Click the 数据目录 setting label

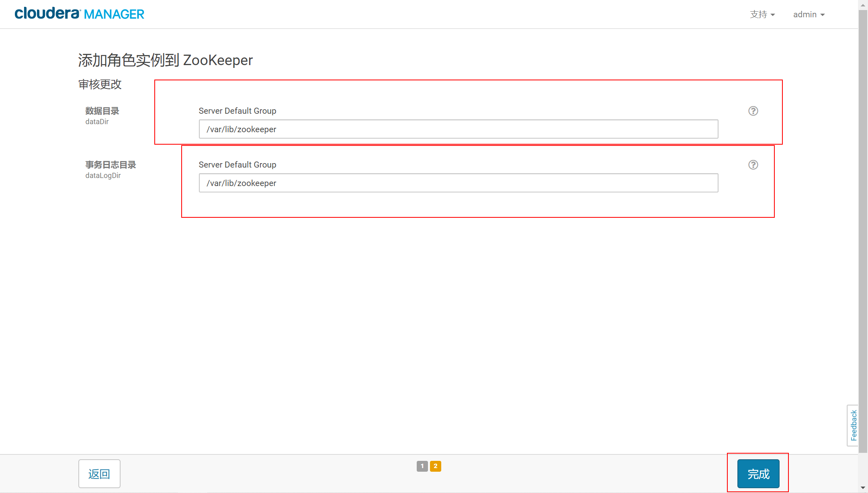click(x=102, y=111)
